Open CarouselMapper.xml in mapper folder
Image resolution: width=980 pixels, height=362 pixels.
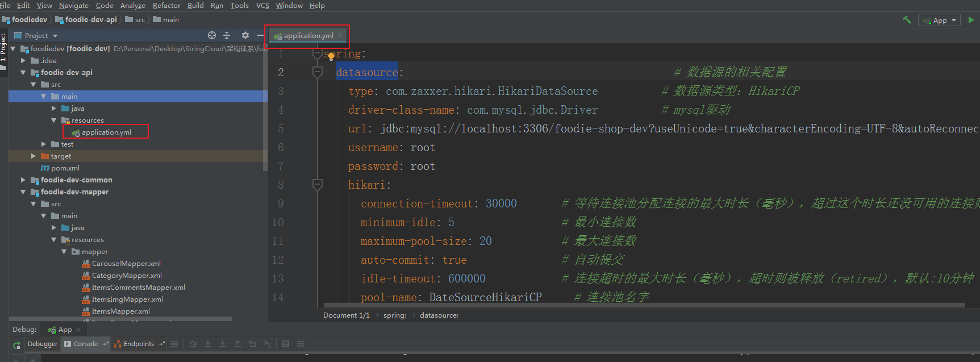[x=121, y=264]
